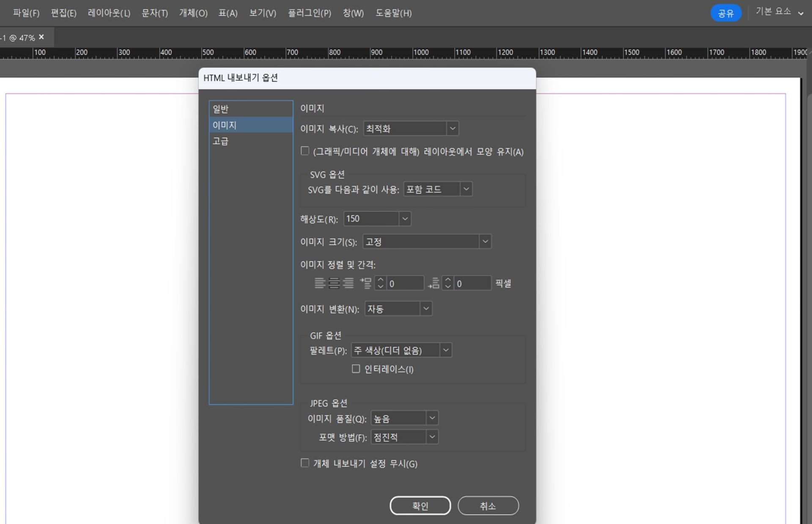812x524 pixels.
Task: Switch to the 고급 category
Action: coord(221,141)
